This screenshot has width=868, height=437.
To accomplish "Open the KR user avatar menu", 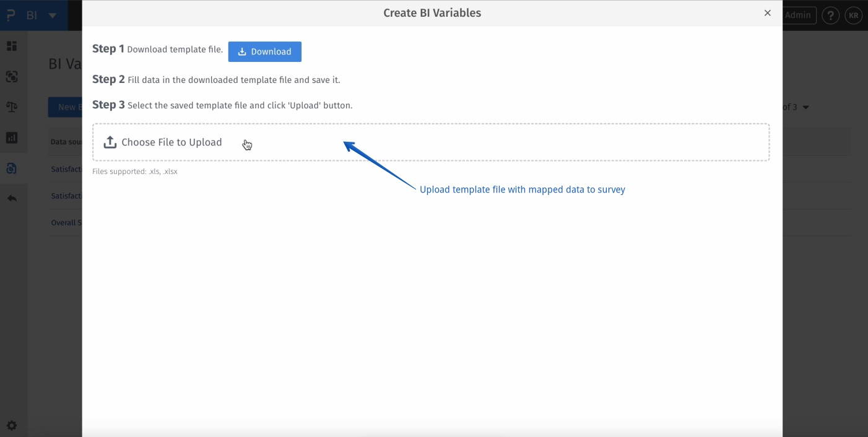I will click(854, 15).
